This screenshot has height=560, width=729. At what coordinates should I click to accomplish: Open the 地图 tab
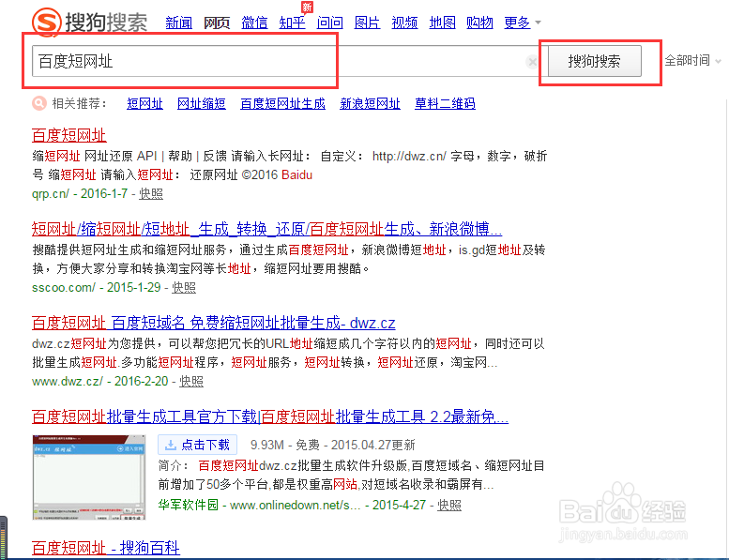(x=442, y=23)
